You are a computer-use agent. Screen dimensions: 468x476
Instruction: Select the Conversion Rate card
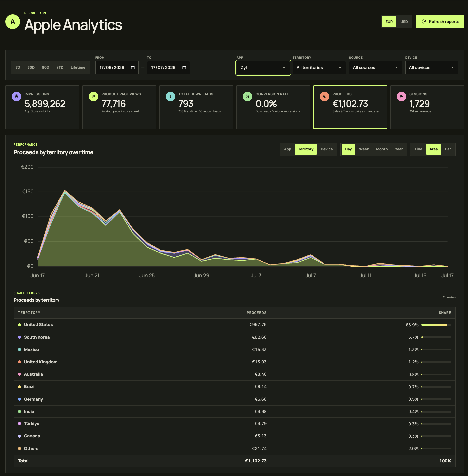[273, 107]
